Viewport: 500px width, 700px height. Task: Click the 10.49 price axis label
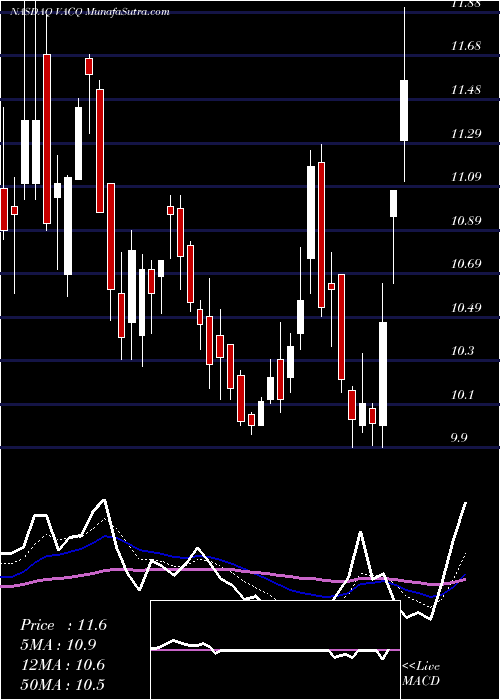(x=465, y=307)
